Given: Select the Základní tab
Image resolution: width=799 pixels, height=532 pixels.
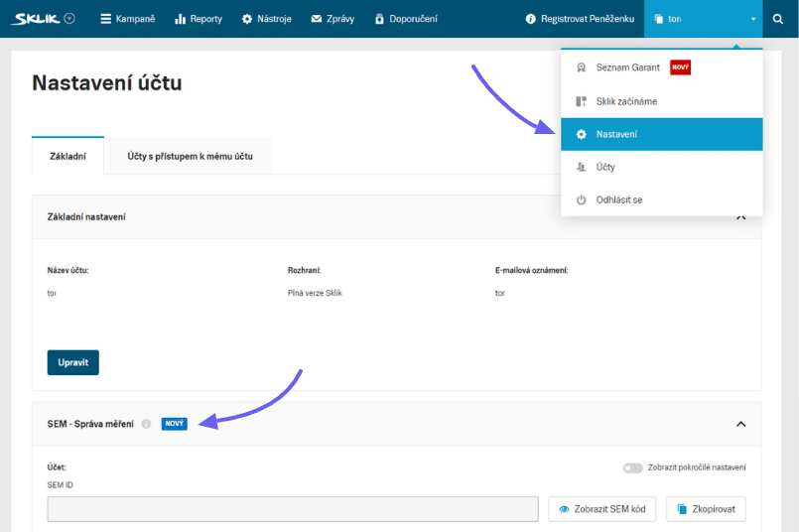Looking at the screenshot, I should 67,156.
